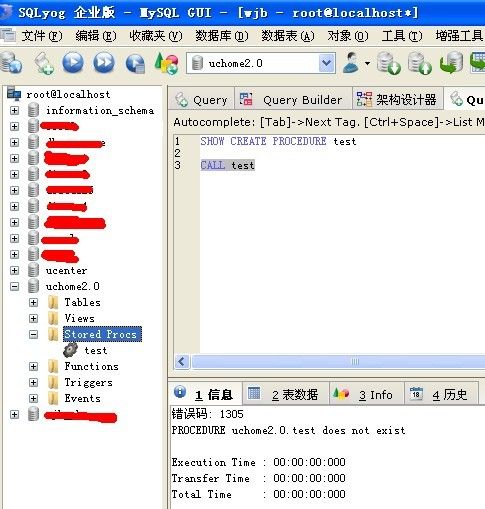This screenshot has height=509, width=485.
Task: Click the blue info icon on 信息 tab
Action: [x=180, y=392]
